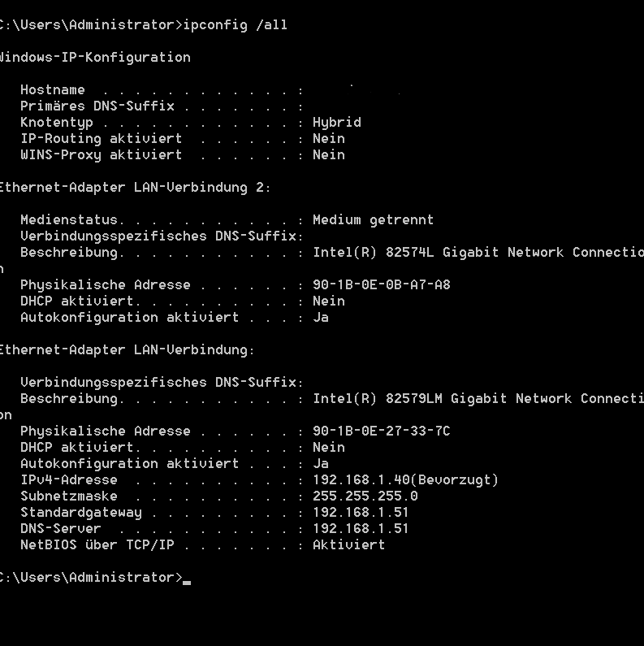The image size is (644, 646).
Task: Click the Knotentyp value Hybrid
Action: pos(337,123)
